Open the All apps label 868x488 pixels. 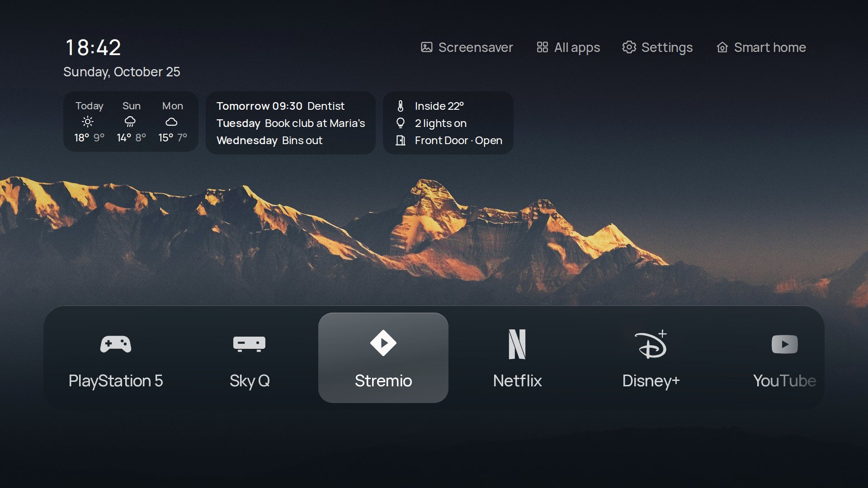click(577, 47)
